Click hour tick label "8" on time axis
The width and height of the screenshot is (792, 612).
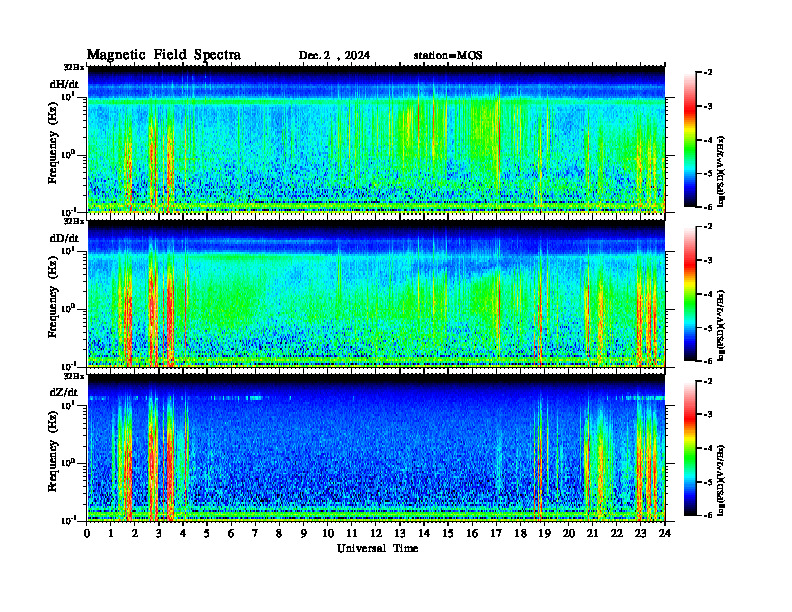tap(279, 533)
